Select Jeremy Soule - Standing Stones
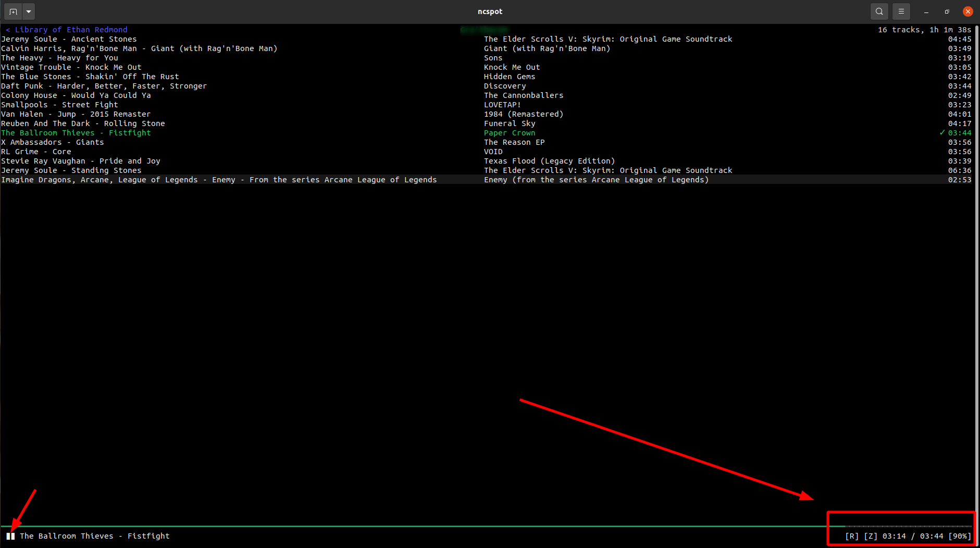The image size is (980, 548). pos(486,170)
